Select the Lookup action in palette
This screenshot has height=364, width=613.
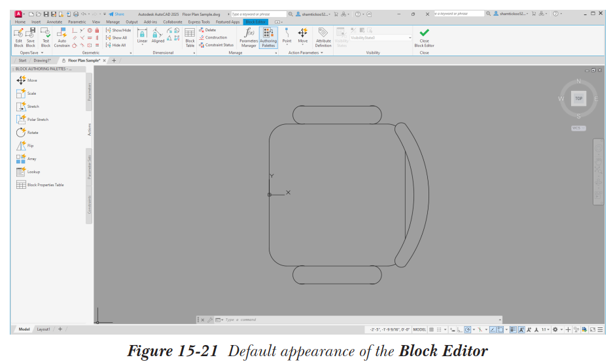click(27, 172)
